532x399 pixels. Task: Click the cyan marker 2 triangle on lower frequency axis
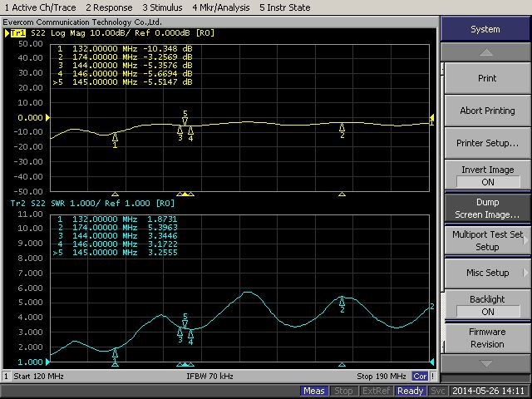pos(342,364)
